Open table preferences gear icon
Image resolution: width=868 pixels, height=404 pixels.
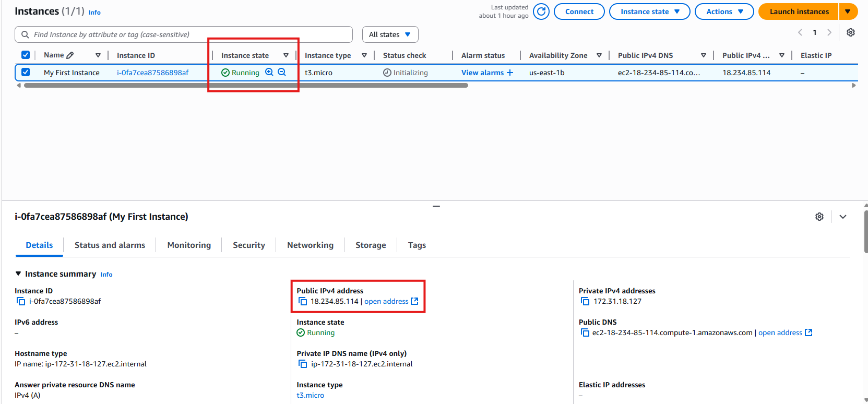click(850, 32)
